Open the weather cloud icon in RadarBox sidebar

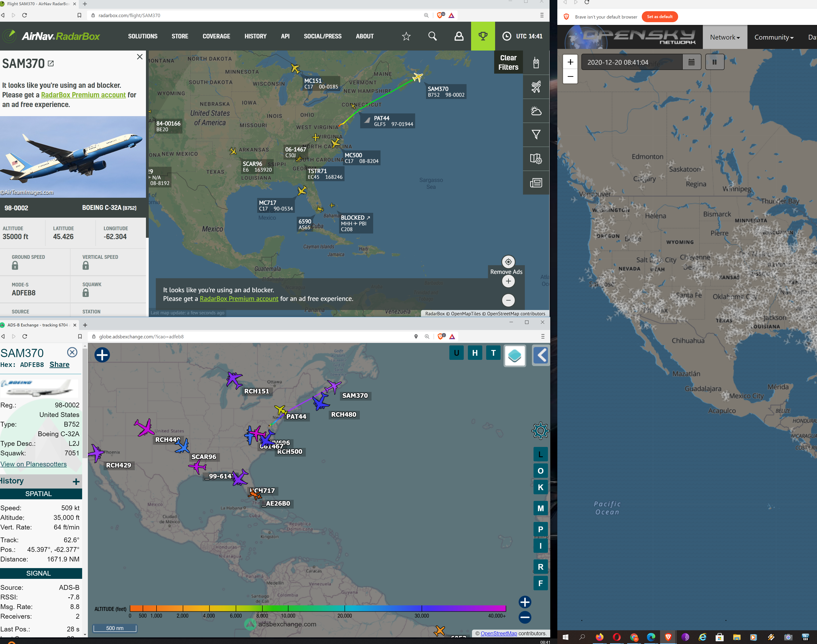coord(536,111)
